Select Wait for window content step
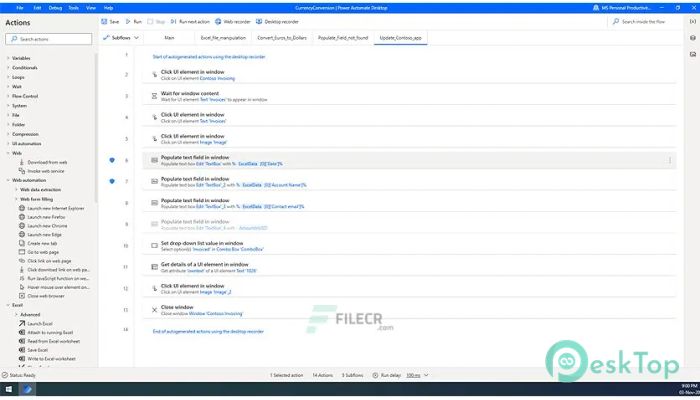This screenshot has height=400, width=700. [409, 96]
